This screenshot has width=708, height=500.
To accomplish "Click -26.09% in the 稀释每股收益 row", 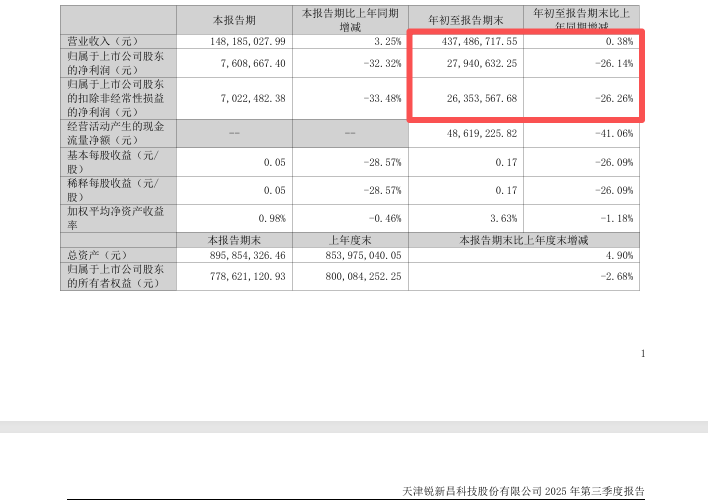I will tap(614, 190).
